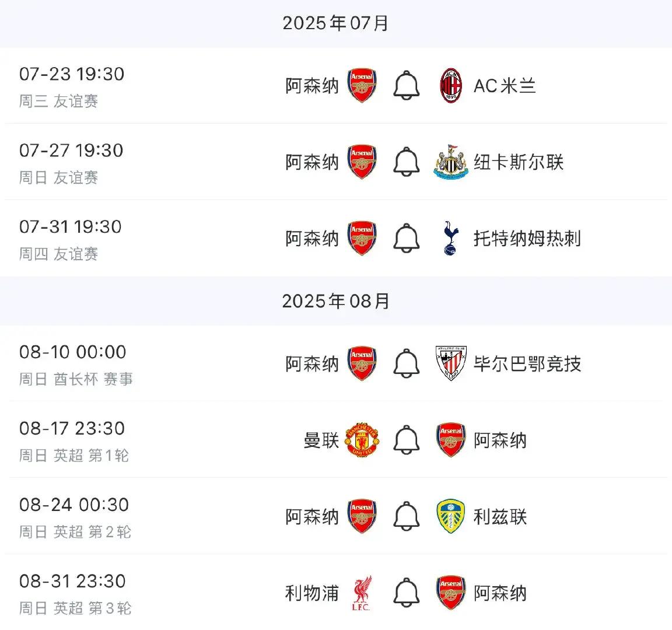The width and height of the screenshot is (672, 630).
Task: Click the Arsenal club crest for the AC Milan match
Action: click(361, 85)
